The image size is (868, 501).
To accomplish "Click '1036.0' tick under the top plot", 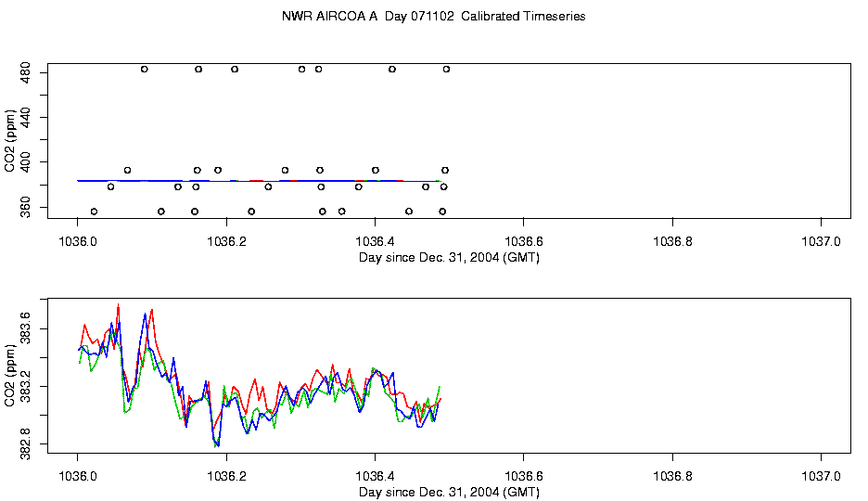I will (78, 241).
